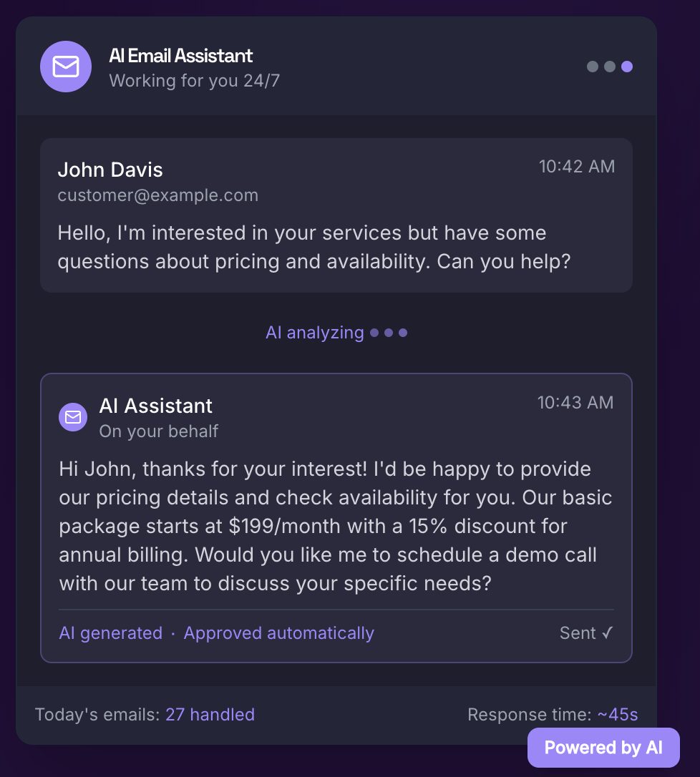
Task: Click the AI analyzing animated dots
Action: tap(389, 333)
